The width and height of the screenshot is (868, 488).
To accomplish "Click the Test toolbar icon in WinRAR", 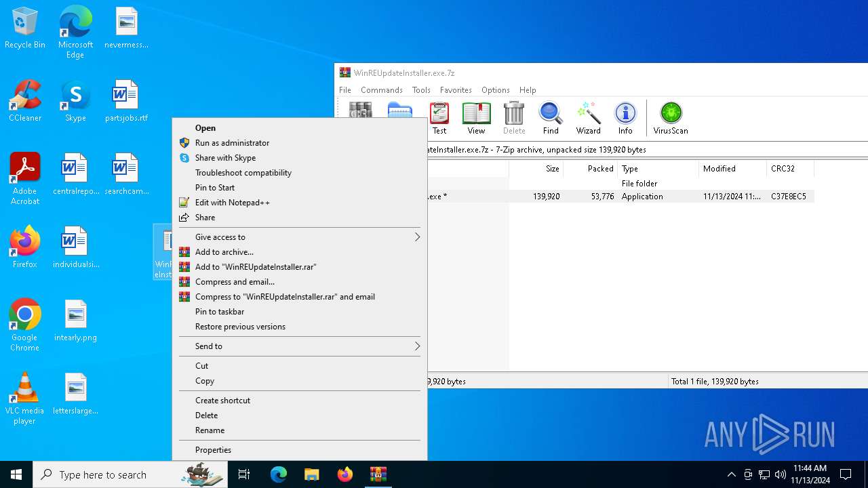I will [x=439, y=119].
